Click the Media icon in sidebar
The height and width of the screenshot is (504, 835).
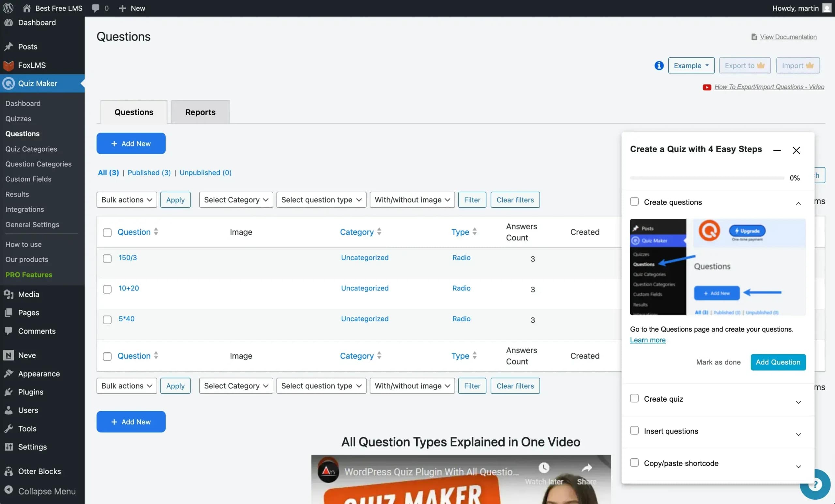tap(9, 294)
